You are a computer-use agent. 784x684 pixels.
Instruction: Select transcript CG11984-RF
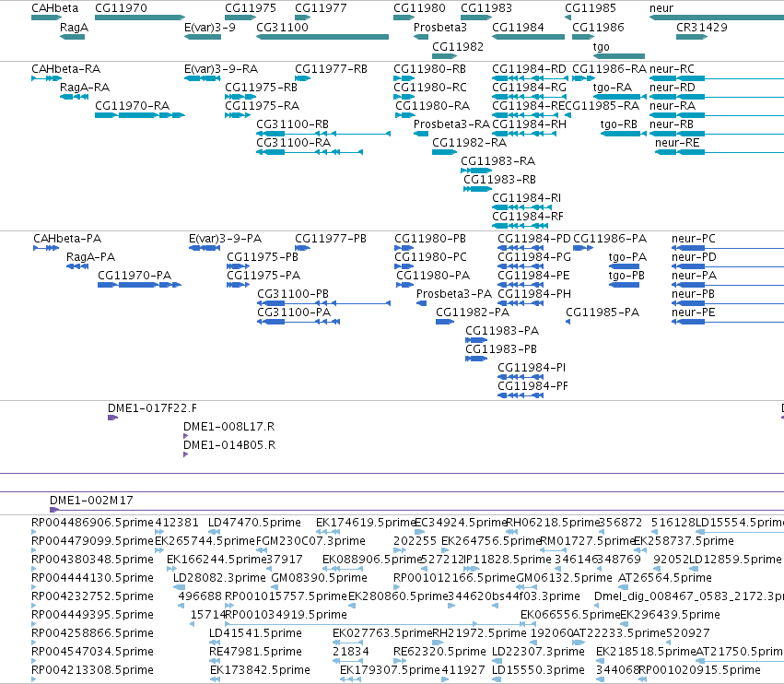528,217
